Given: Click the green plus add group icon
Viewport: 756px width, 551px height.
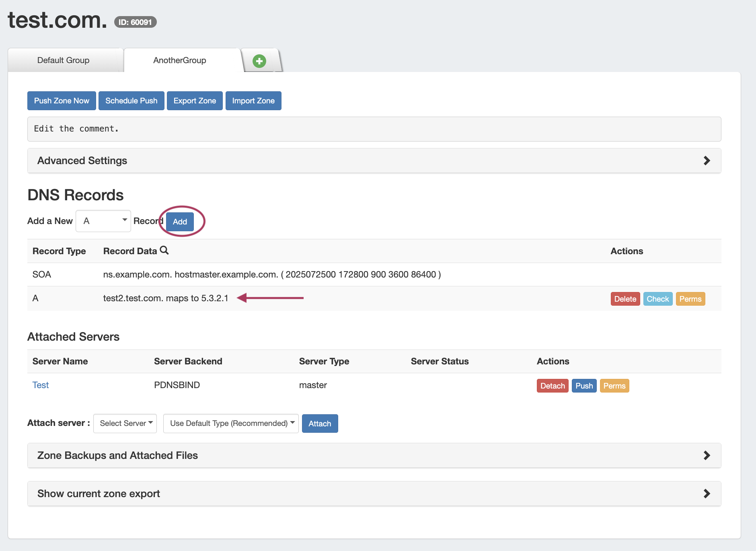Looking at the screenshot, I should (x=259, y=61).
